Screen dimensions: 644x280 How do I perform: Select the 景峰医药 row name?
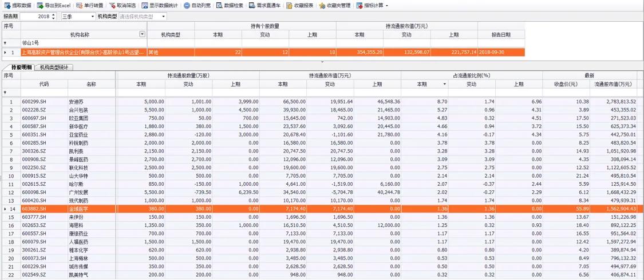pyautogui.click(x=78, y=159)
